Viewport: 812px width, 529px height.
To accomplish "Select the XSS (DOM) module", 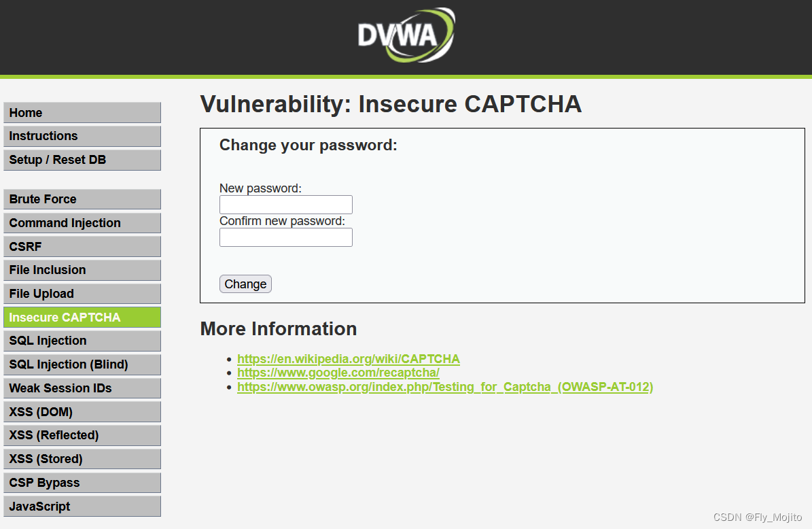I will (x=82, y=411).
